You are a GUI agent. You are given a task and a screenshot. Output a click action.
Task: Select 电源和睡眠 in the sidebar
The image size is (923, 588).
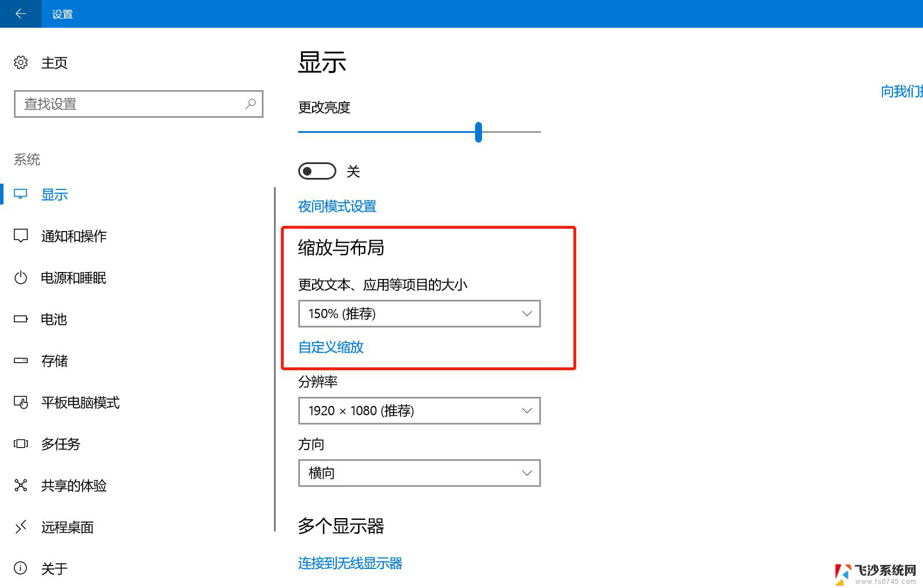[x=74, y=278]
